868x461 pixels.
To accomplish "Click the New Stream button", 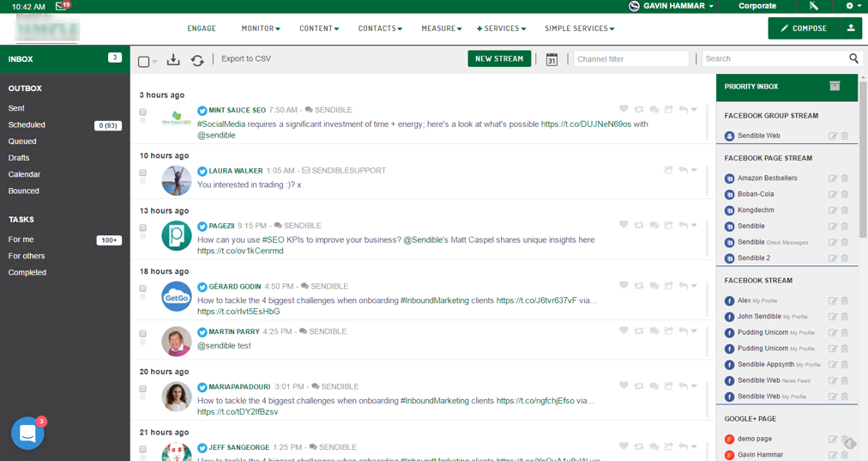I will tap(499, 58).
